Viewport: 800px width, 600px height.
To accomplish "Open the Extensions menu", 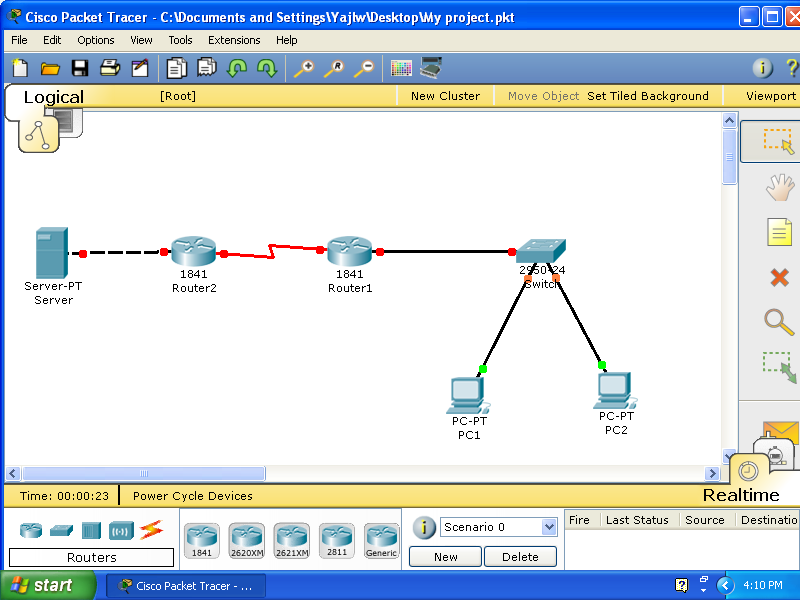I will click(234, 40).
